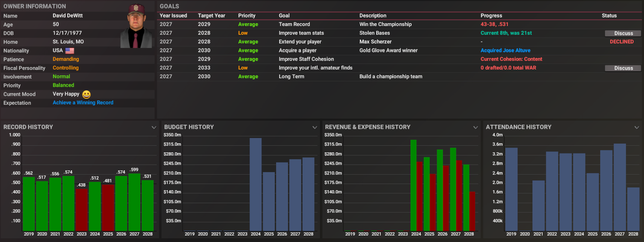
Task: Click the 2028 bar in Budget History
Action: coord(308,194)
